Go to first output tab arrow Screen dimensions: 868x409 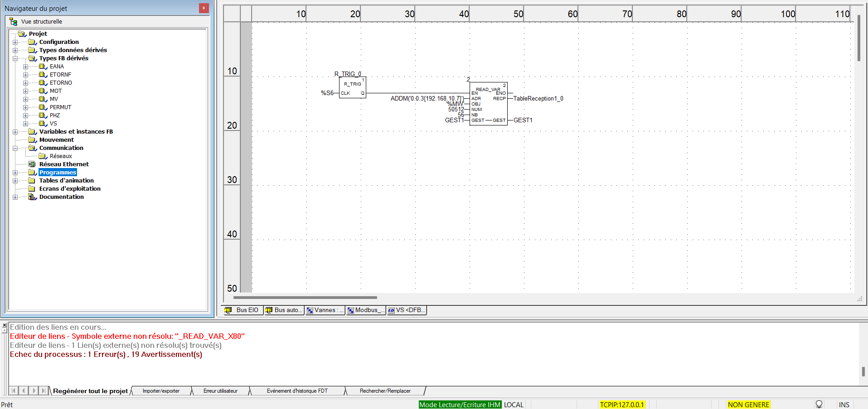tap(14, 390)
